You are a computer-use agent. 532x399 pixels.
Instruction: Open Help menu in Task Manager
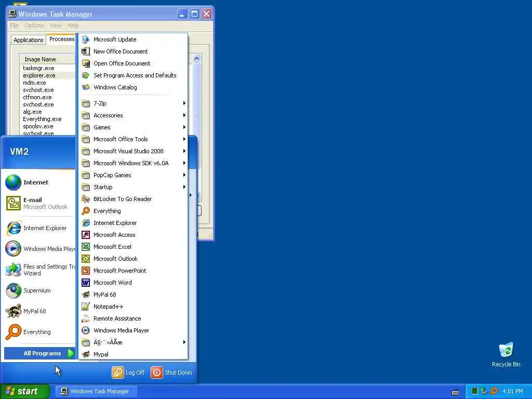click(x=73, y=25)
